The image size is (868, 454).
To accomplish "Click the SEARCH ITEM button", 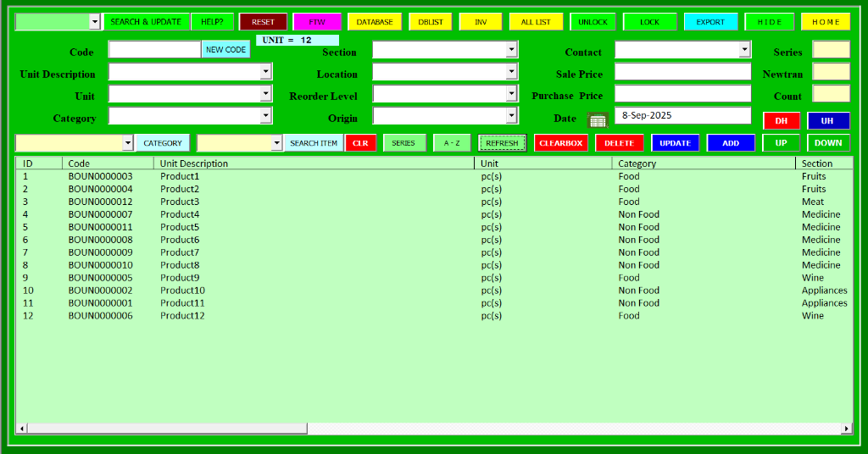I will pyautogui.click(x=314, y=142).
